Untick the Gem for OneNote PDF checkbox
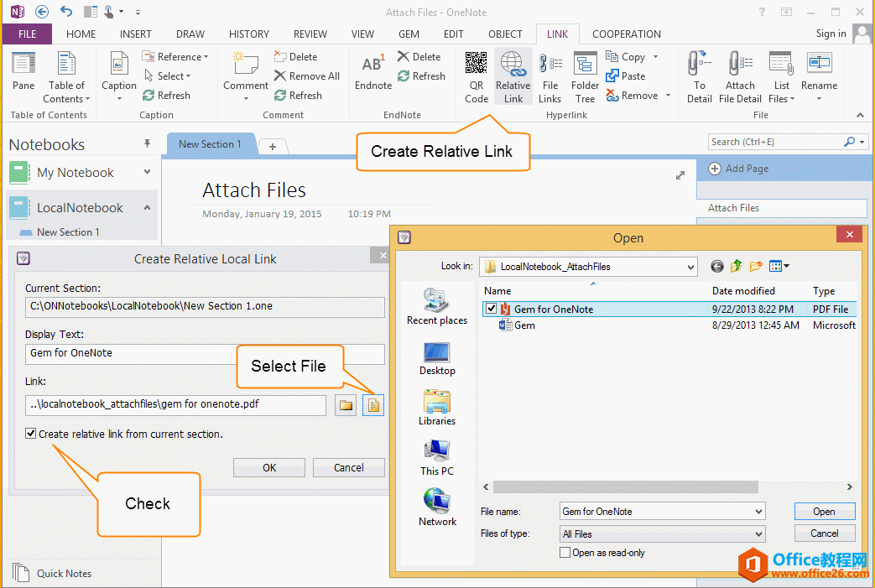 click(x=491, y=309)
